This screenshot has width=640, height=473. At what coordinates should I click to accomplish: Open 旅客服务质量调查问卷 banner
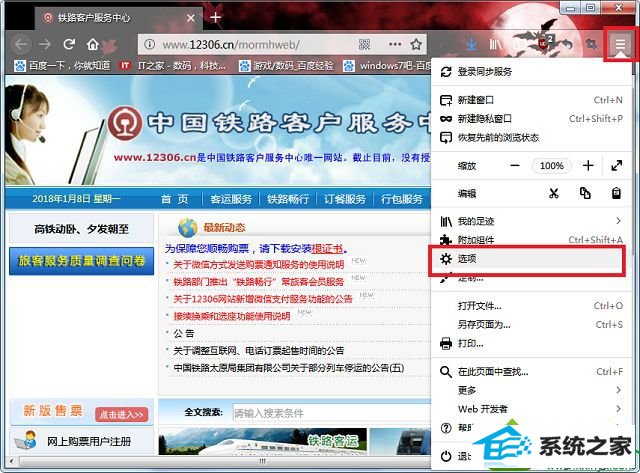[82, 261]
